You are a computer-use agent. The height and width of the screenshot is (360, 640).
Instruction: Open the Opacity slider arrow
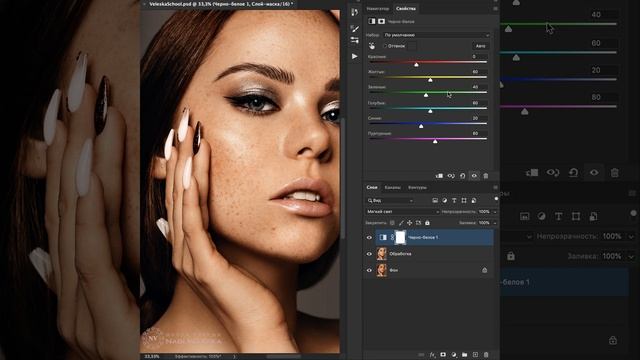click(495, 212)
